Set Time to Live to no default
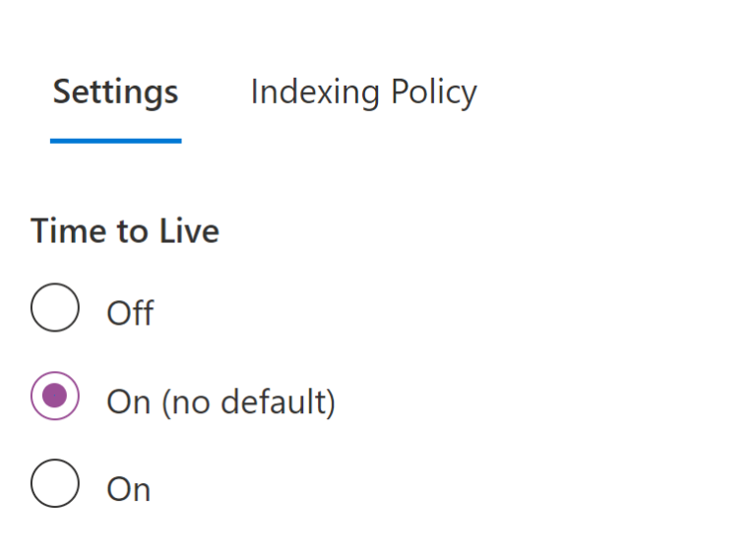This screenshot has width=756, height=555. tap(55, 396)
